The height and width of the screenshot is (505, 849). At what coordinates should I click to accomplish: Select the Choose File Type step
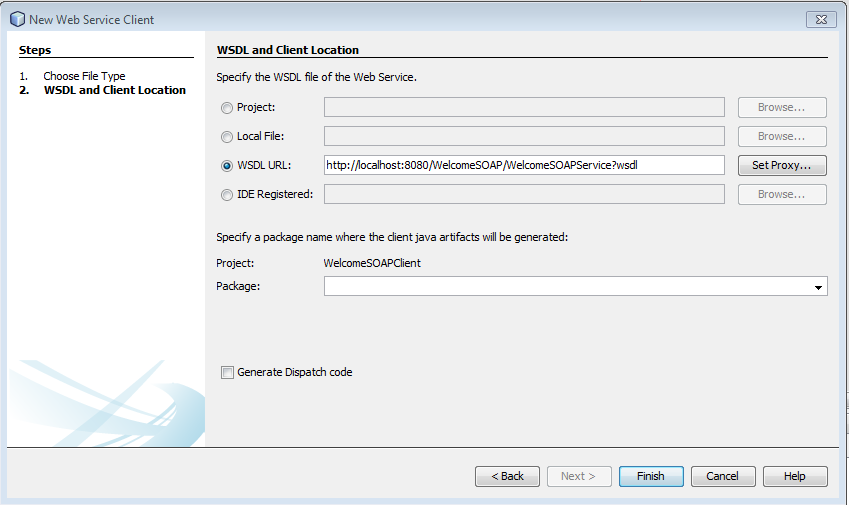pos(84,76)
